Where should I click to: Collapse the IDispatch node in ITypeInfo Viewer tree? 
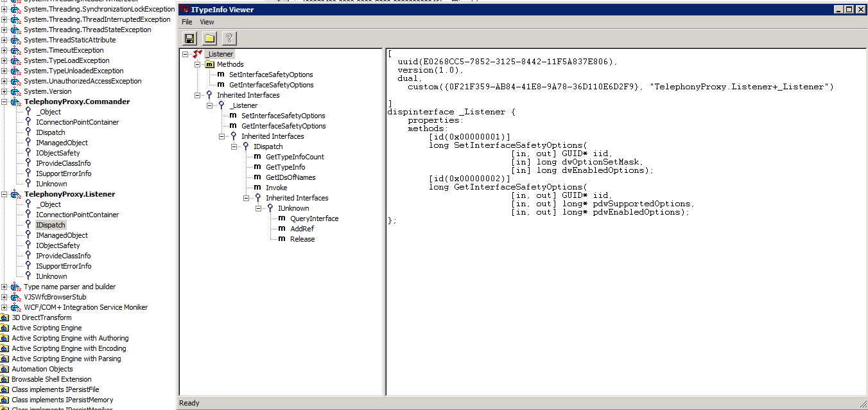(234, 147)
